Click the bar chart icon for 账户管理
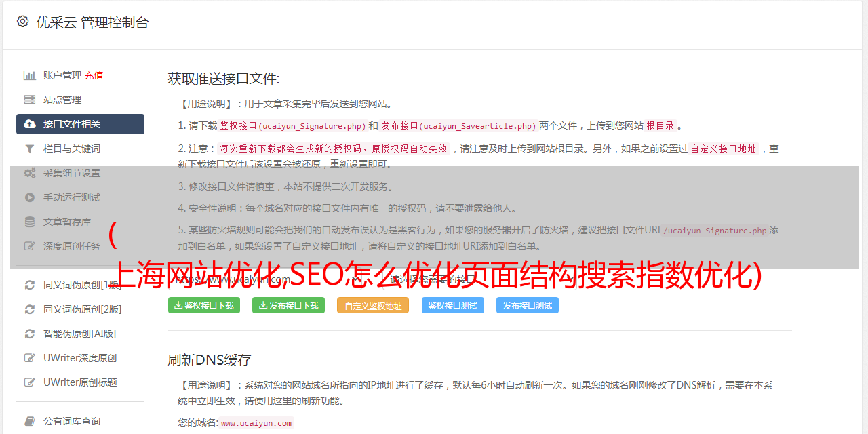 click(30, 75)
